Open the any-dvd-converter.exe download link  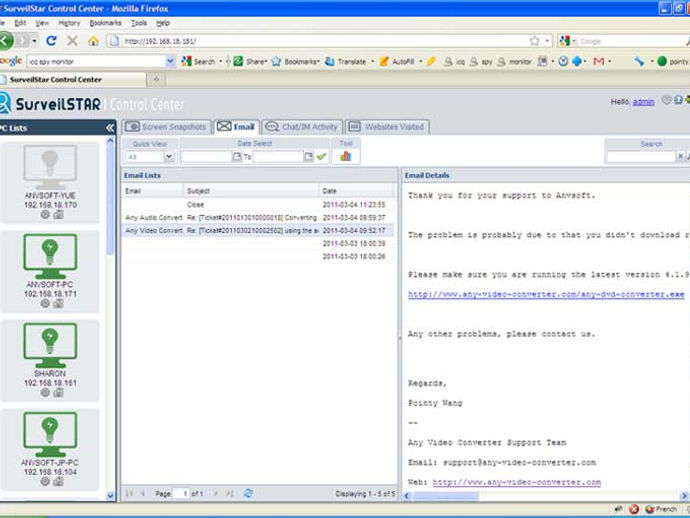546,294
